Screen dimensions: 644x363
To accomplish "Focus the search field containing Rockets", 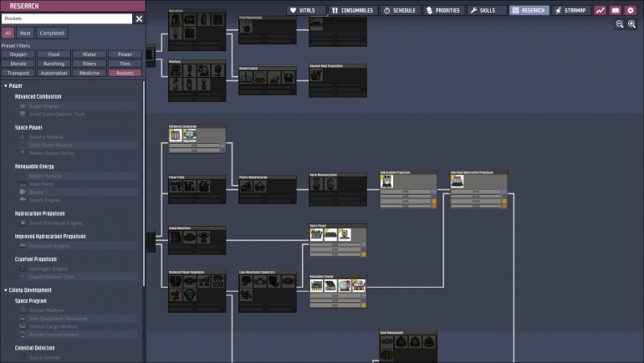I will [x=67, y=18].
